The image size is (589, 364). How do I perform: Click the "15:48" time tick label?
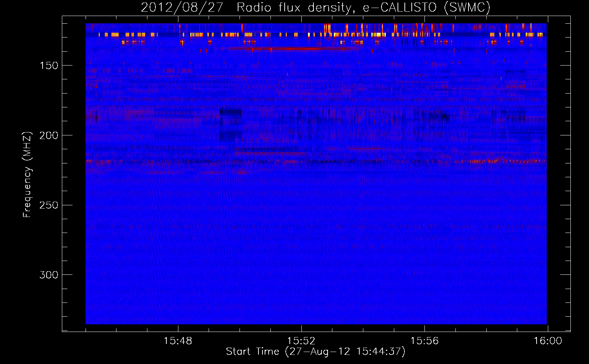click(x=178, y=341)
